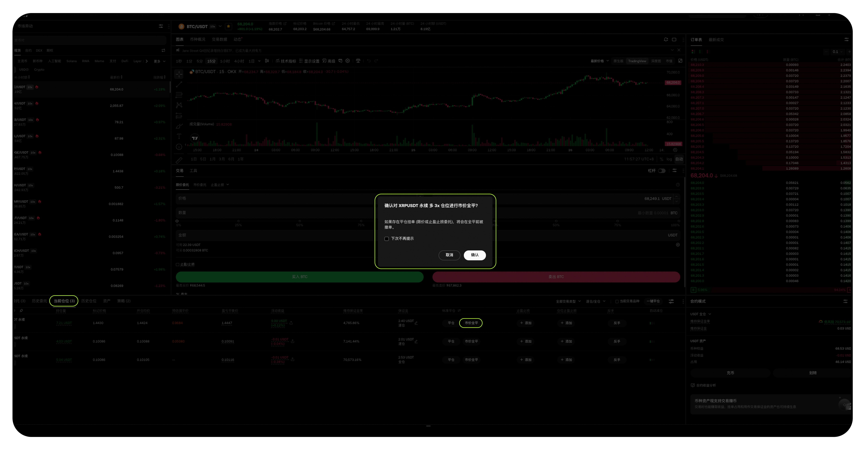Viewport: 868px width, 450px height.
Task: Share the 7.21 USDT position's PnL
Action: pyautogui.click(x=291, y=323)
